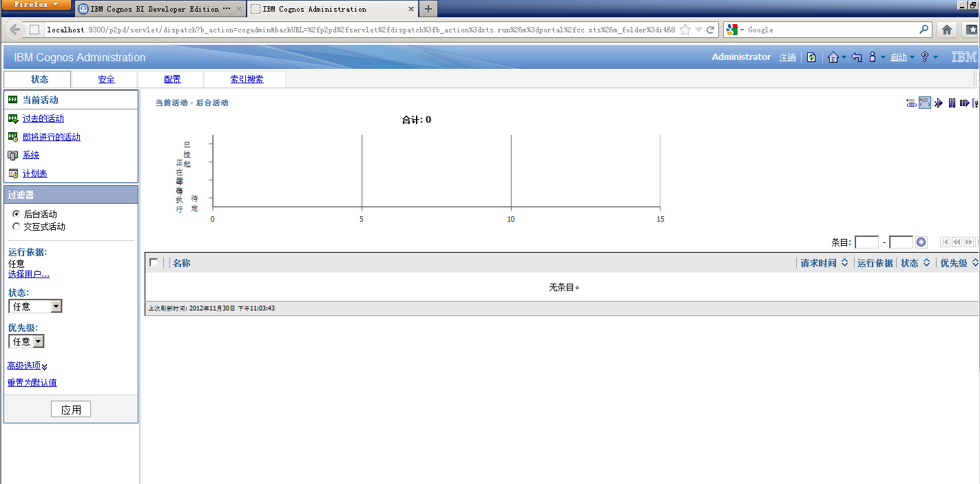Sort by 状态 column sort arrows

(x=927, y=263)
